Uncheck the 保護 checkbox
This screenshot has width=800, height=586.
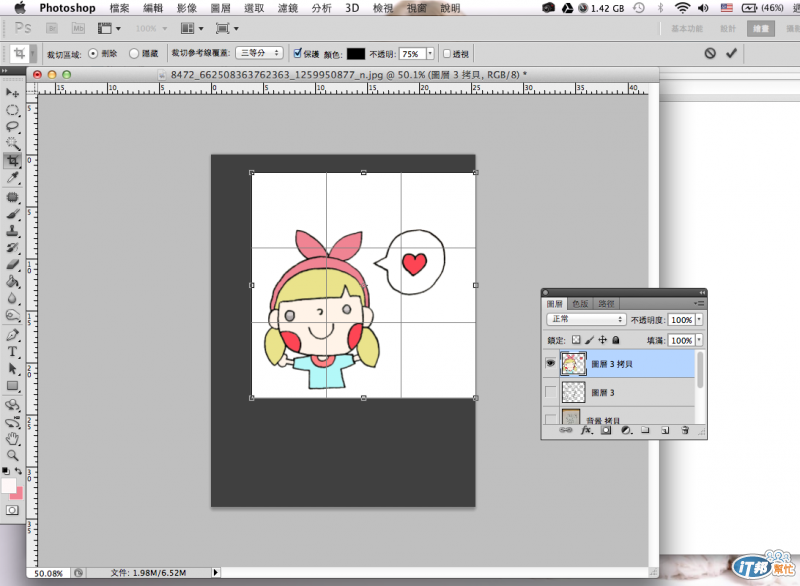pyautogui.click(x=298, y=53)
